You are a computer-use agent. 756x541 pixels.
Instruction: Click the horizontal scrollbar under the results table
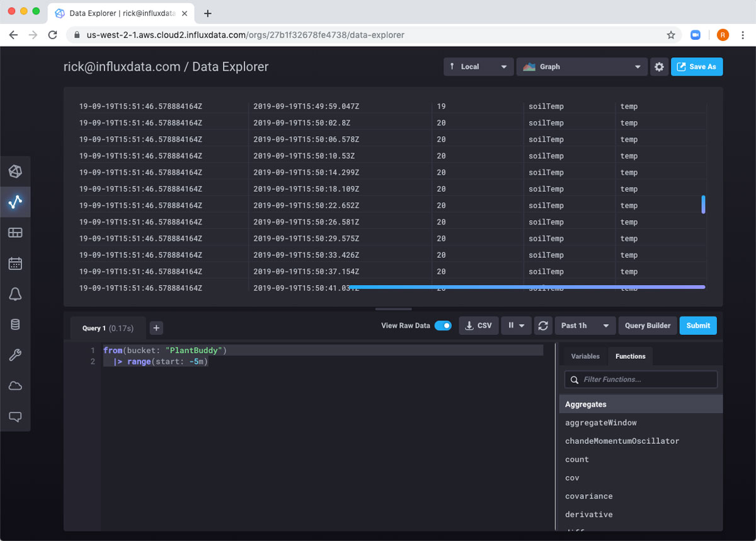[527, 287]
